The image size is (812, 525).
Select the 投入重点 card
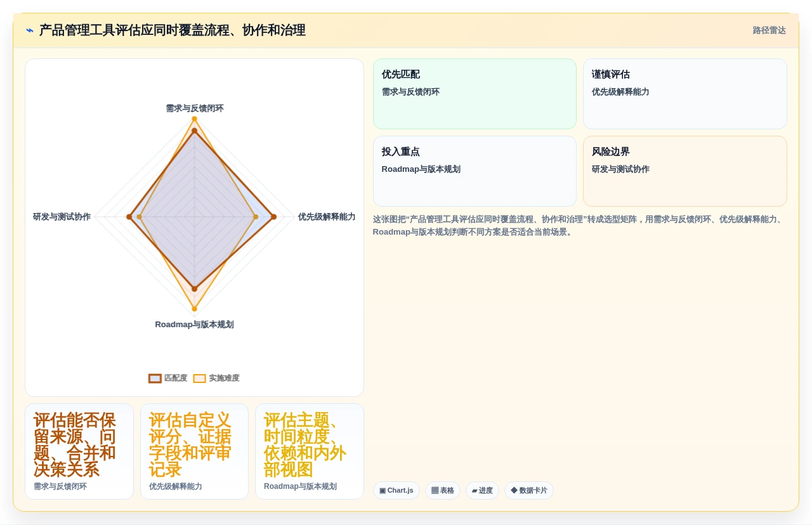point(475,171)
